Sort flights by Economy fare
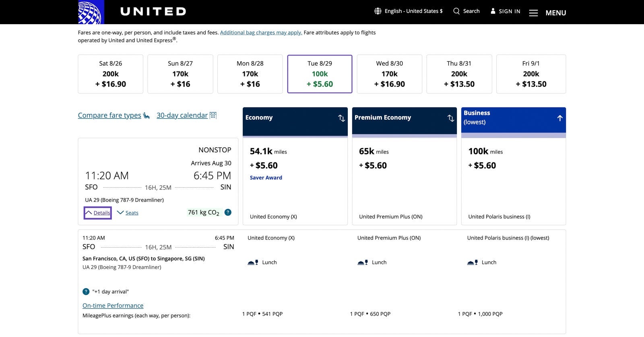 [341, 118]
